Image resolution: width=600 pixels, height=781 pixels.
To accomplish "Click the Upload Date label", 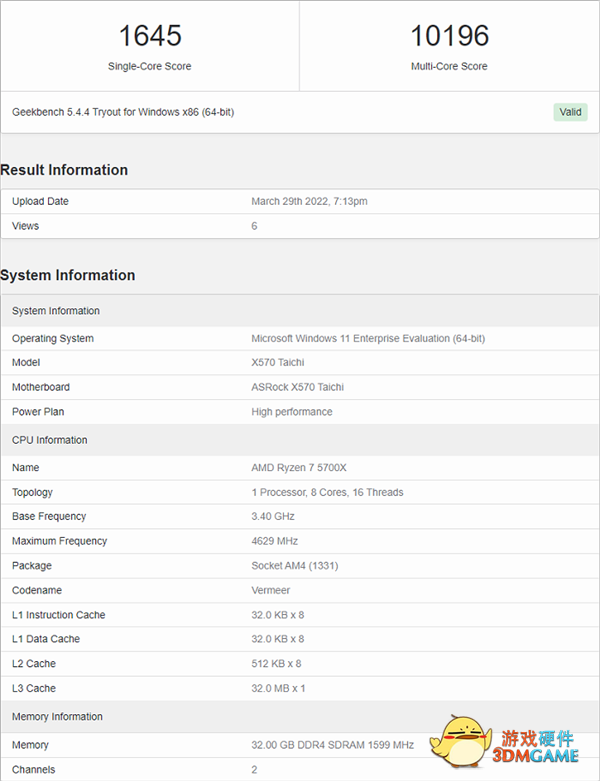I will coord(40,201).
